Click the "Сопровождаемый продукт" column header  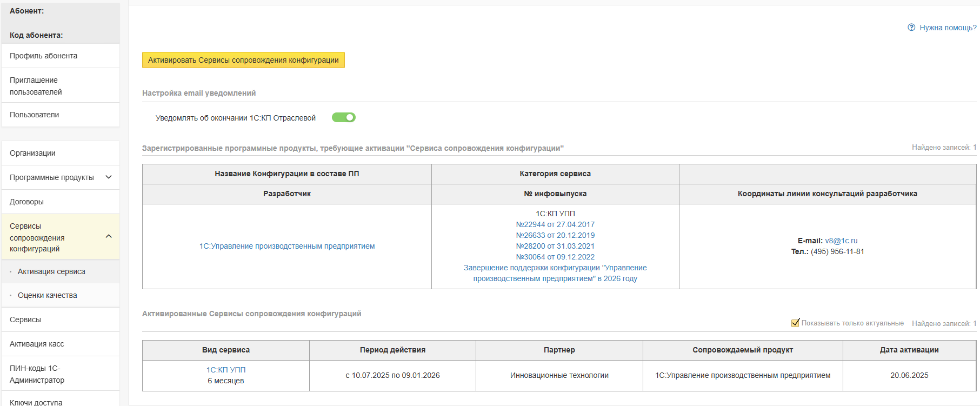pos(743,350)
